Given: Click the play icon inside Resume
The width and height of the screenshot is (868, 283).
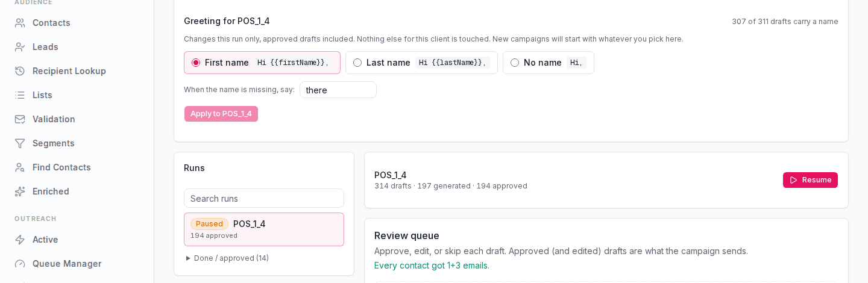Looking at the screenshot, I should click(794, 180).
